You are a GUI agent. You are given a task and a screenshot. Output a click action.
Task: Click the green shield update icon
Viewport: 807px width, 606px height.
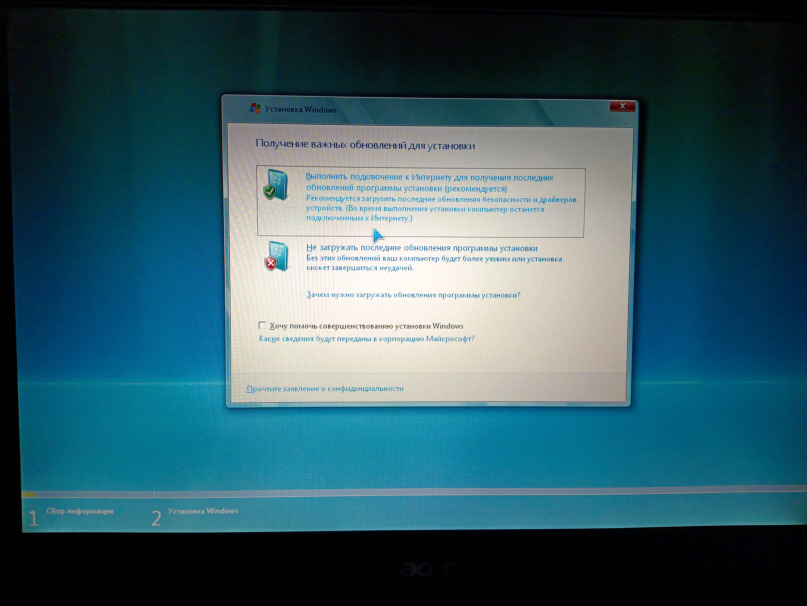(x=277, y=185)
